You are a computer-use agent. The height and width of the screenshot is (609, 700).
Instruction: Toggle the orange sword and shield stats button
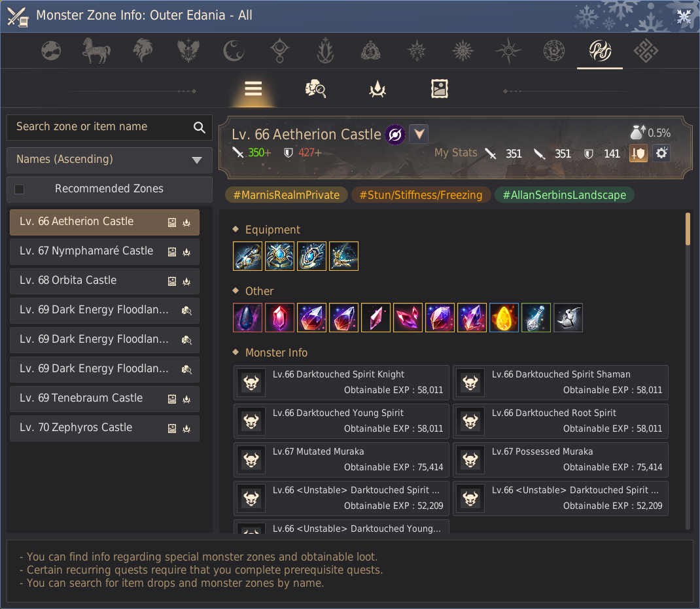click(639, 154)
